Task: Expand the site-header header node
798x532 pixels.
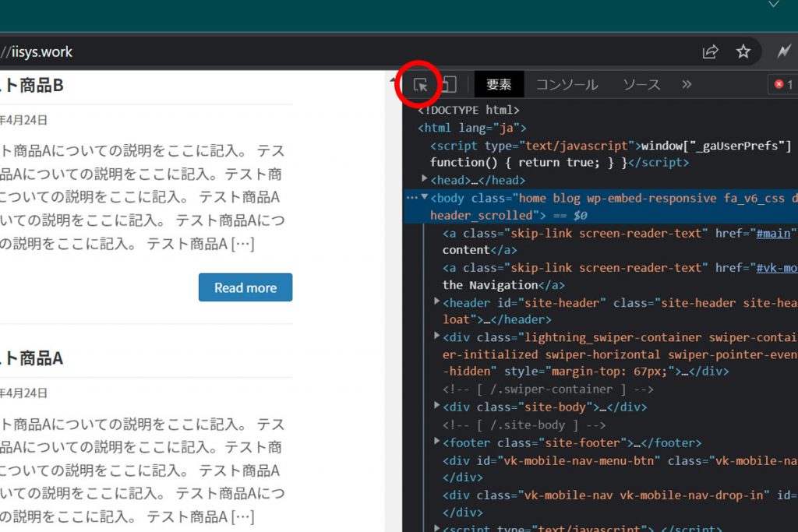Action: coord(436,301)
